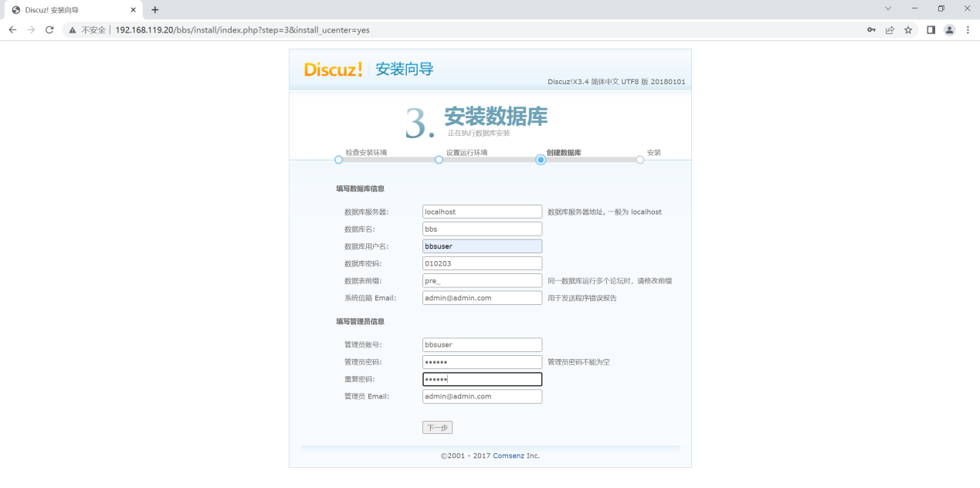Screen dimensions: 980x488
Task: Open the Chrome profile avatar
Action: pos(949,30)
